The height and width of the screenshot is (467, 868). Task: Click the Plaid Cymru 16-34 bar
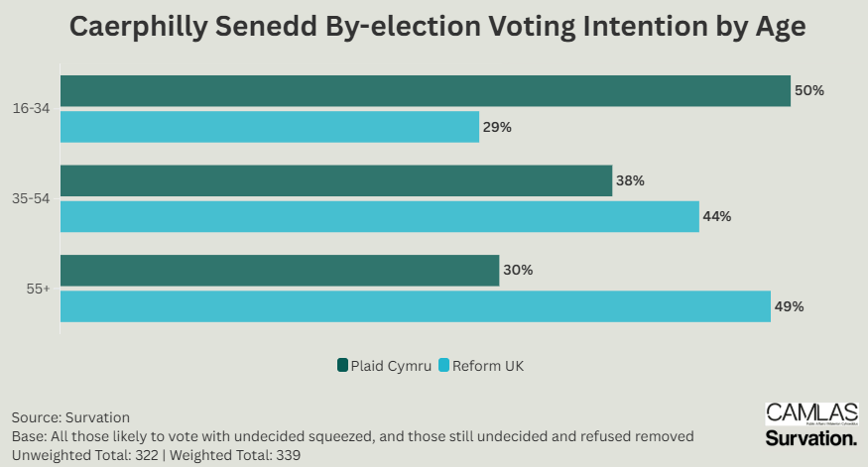pos(425,90)
